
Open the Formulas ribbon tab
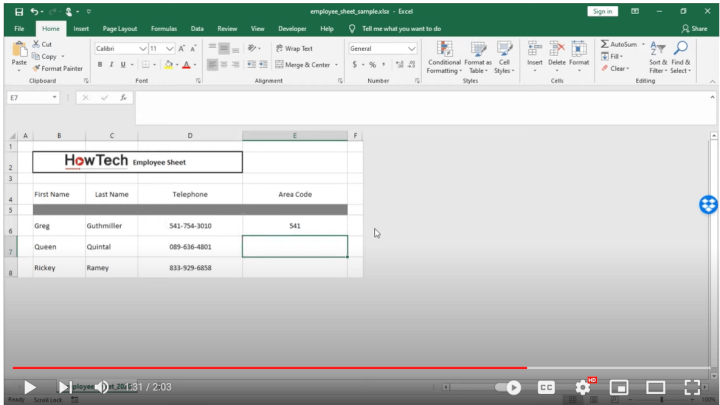tap(163, 29)
